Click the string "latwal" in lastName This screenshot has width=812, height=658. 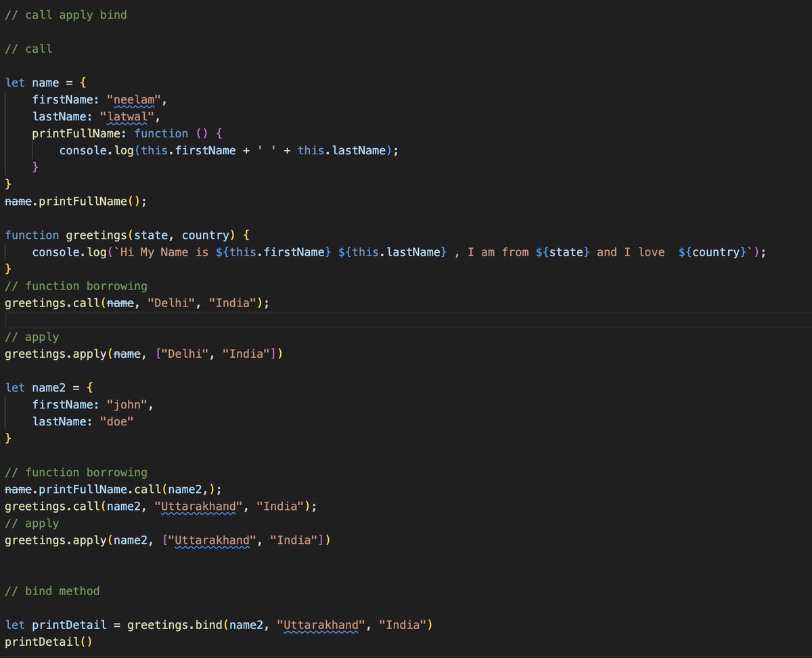127,116
